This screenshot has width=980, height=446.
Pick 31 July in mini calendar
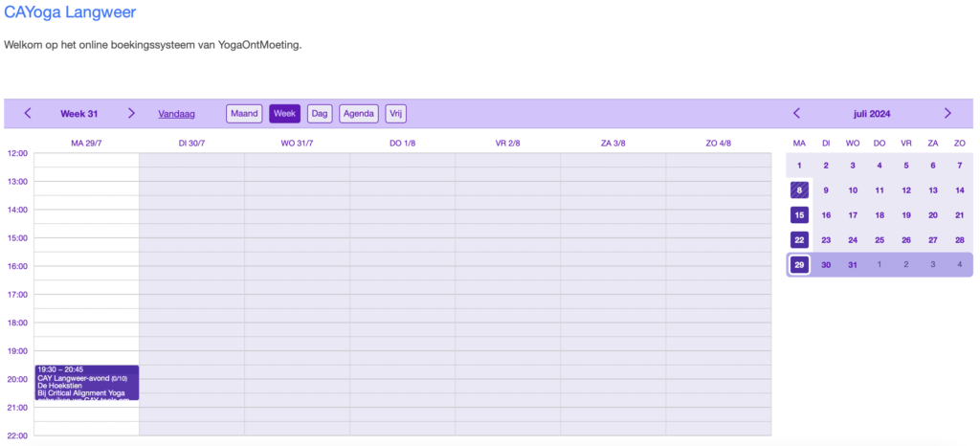tap(853, 265)
